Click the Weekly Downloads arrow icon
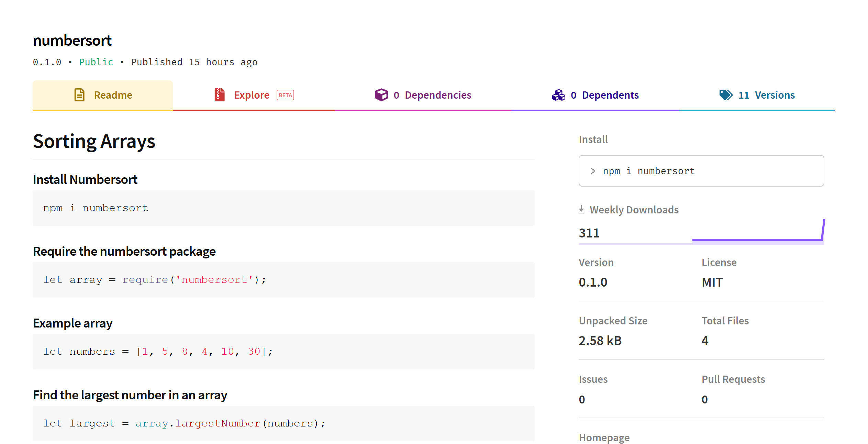Screen dimensions: 868x444 point(581,209)
